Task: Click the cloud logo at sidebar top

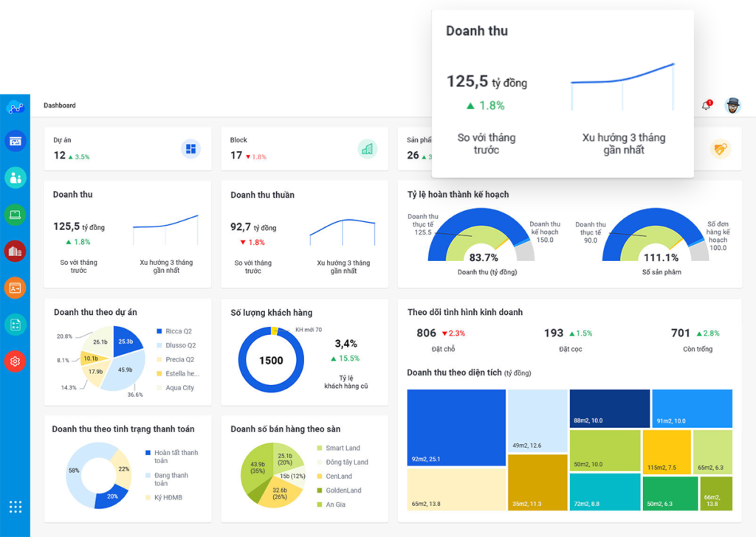Action: click(x=15, y=108)
